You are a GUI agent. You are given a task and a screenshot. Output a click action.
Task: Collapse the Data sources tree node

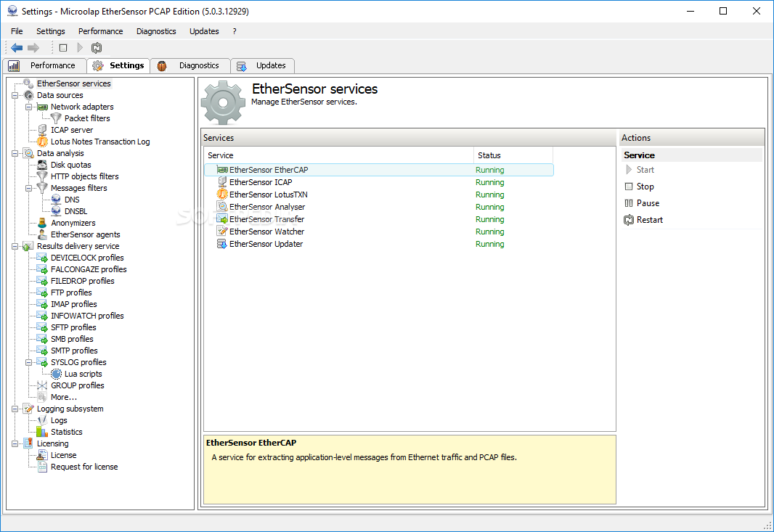[x=15, y=95]
